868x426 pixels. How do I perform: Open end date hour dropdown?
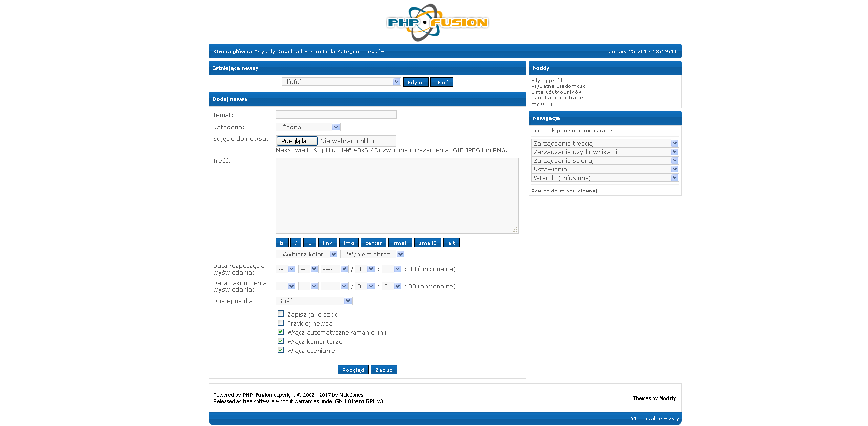point(365,286)
